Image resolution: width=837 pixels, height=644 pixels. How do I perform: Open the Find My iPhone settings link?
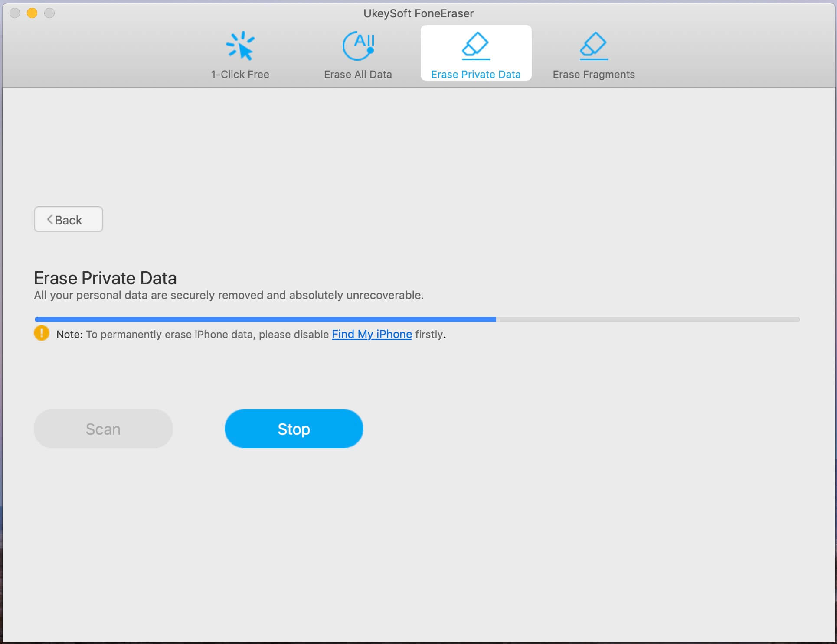(x=372, y=334)
